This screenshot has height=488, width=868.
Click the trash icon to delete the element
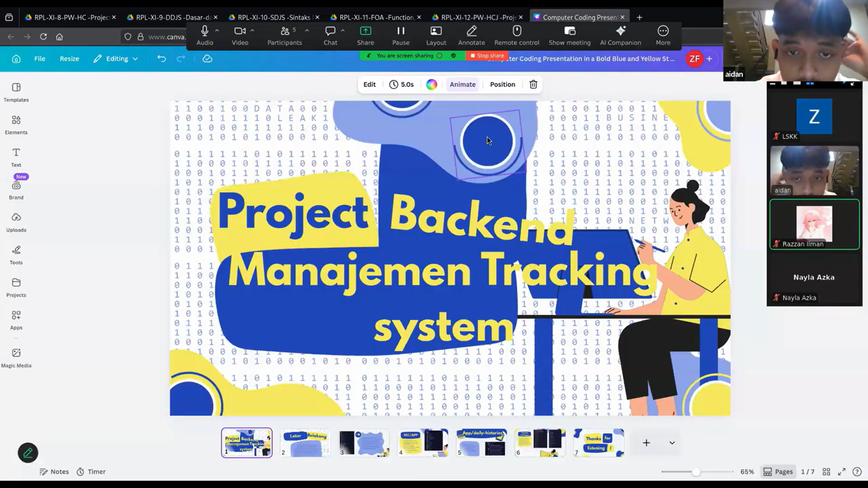[x=533, y=84]
